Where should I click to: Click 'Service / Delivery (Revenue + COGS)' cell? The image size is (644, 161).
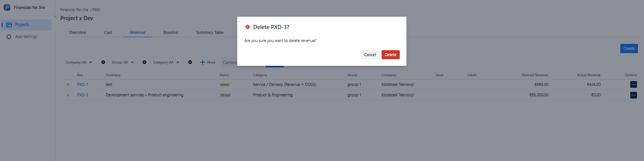coord(285,84)
